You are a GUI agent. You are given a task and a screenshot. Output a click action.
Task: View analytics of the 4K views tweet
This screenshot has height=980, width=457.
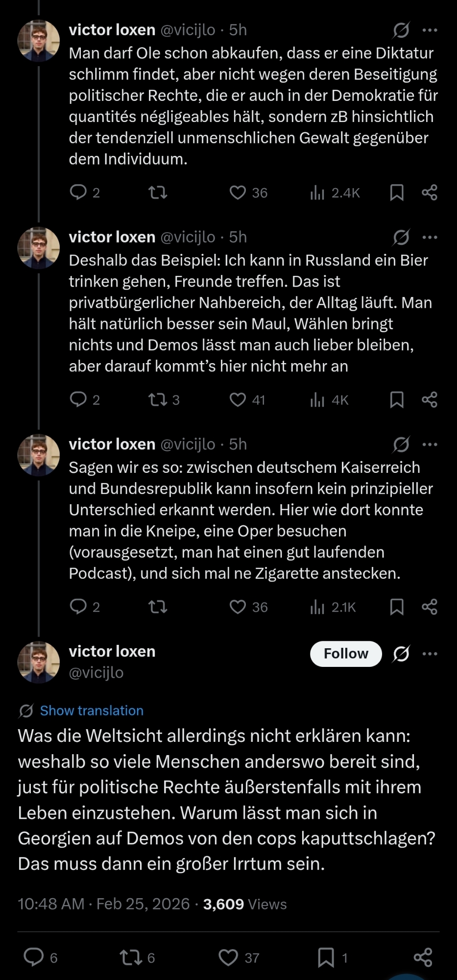(x=317, y=400)
